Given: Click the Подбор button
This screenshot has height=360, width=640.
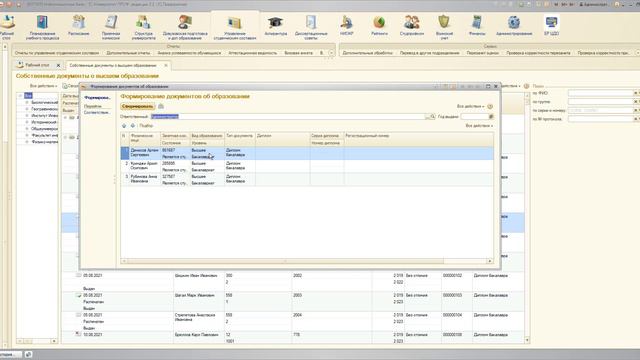Looking at the screenshot, I should click(146, 126).
